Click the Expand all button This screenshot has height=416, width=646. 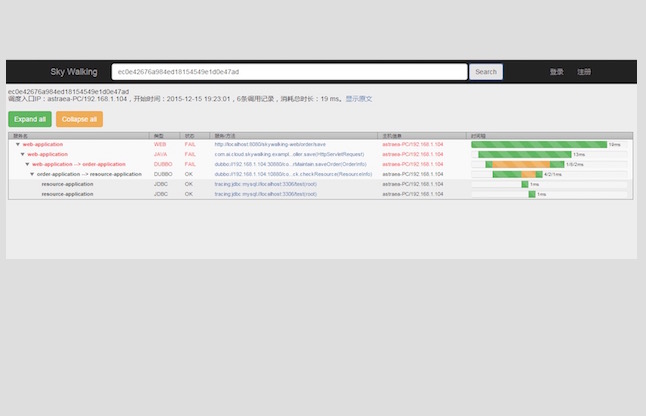pos(30,119)
